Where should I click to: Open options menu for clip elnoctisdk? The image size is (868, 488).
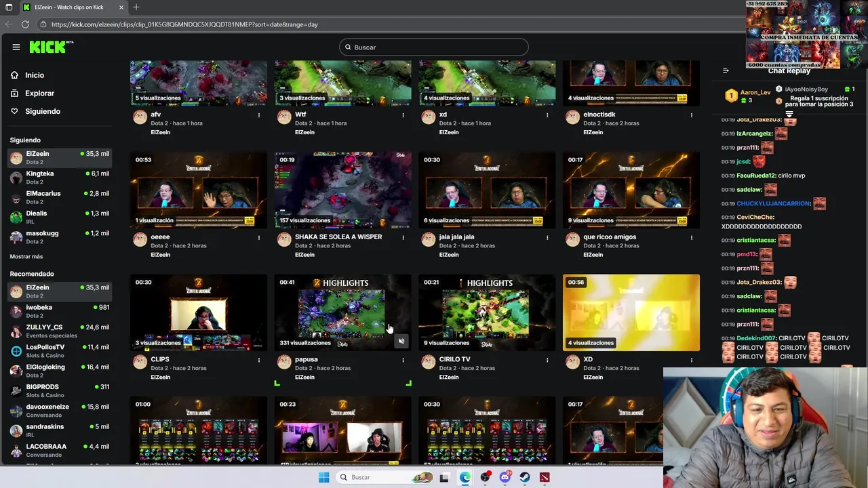(x=692, y=115)
